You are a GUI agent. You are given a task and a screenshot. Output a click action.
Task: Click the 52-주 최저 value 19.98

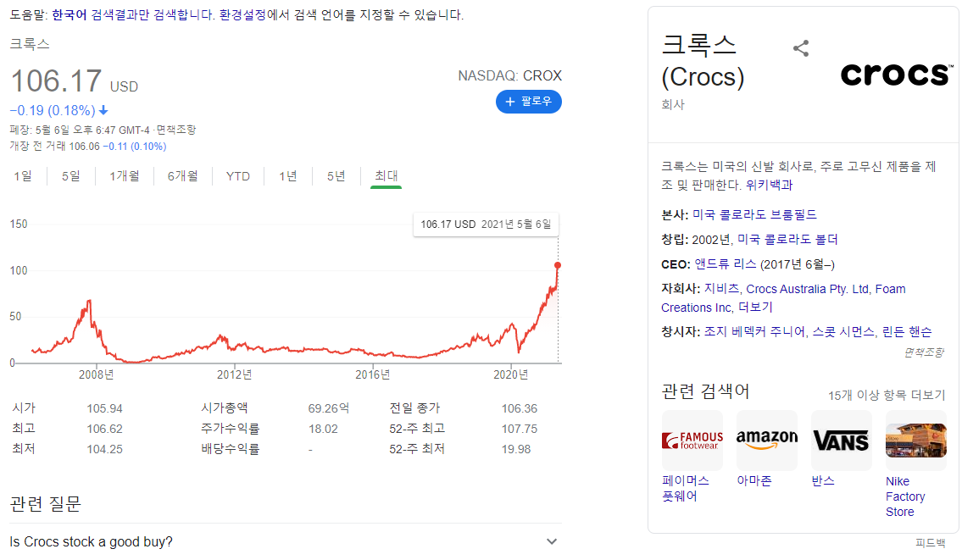[516, 449]
